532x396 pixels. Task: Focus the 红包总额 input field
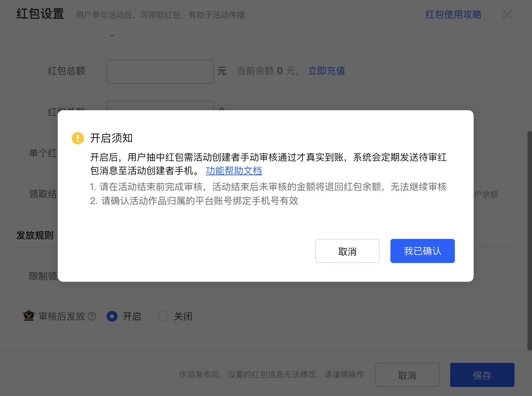point(160,72)
